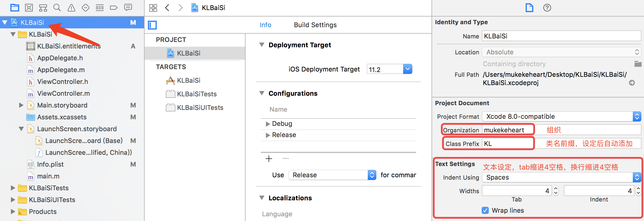The width and height of the screenshot is (644, 221).
Task: Show the Quick Help inspector
Action: click(x=547, y=8)
